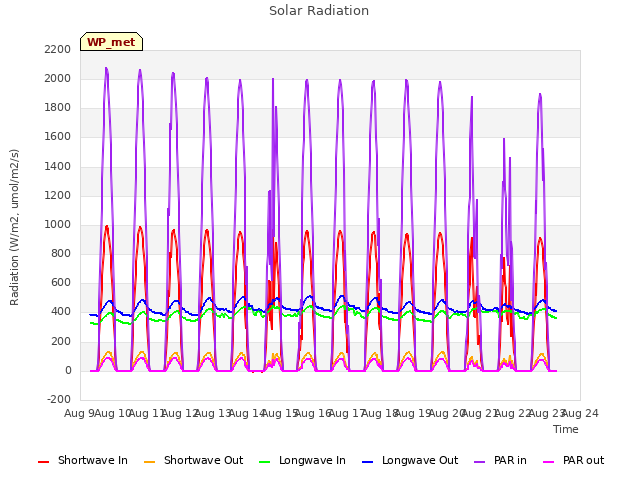This screenshot has width=640, height=480.
Task: Click the Solar Radiation chart title
Action: pyautogui.click(x=319, y=11)
